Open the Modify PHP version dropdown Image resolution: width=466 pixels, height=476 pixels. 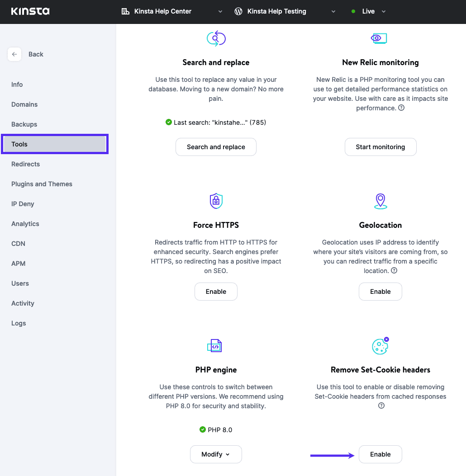[x=216, y=454]
